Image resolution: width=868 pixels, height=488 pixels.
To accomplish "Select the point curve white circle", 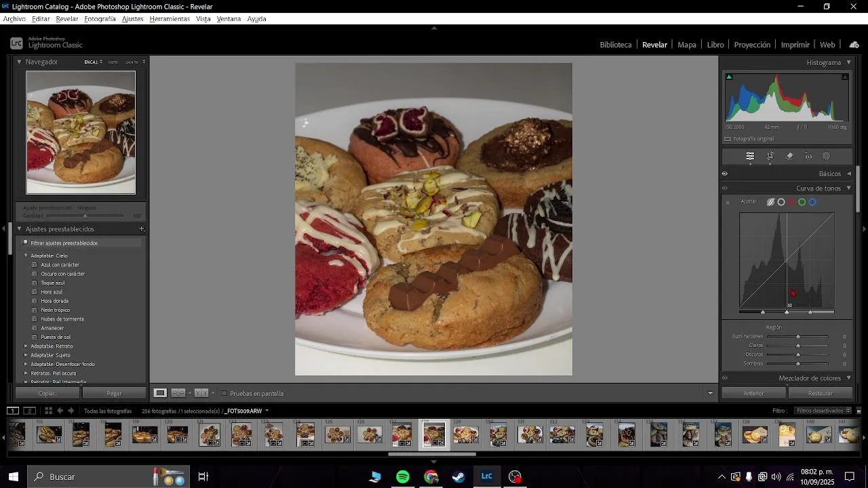I will tap(781, 202).
